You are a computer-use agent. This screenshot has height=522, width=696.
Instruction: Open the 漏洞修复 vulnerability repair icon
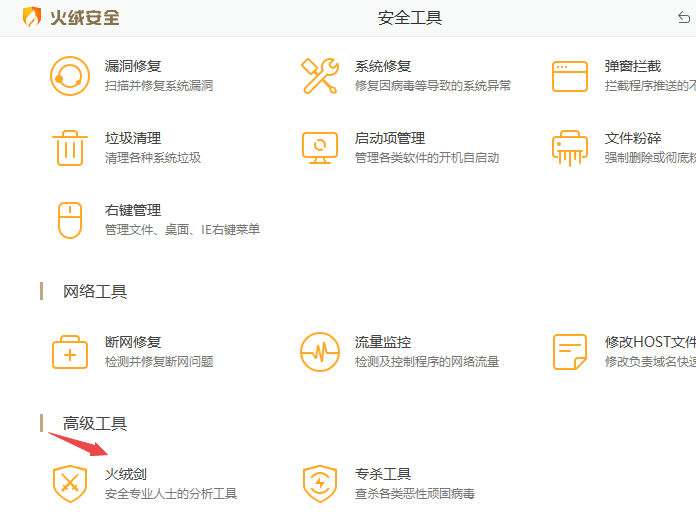click(70, 76)
